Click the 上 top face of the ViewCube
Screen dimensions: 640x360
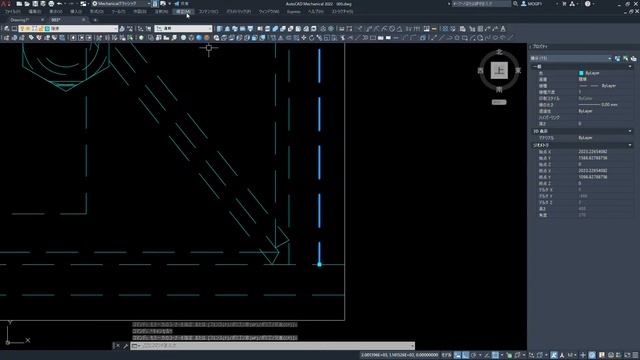tap(499, 71)
